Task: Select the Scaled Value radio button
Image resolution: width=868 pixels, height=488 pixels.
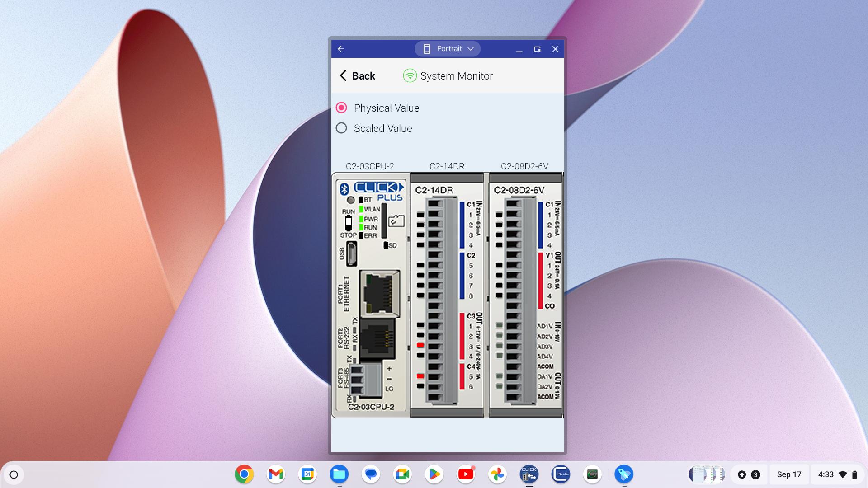Action: point(341,128)
